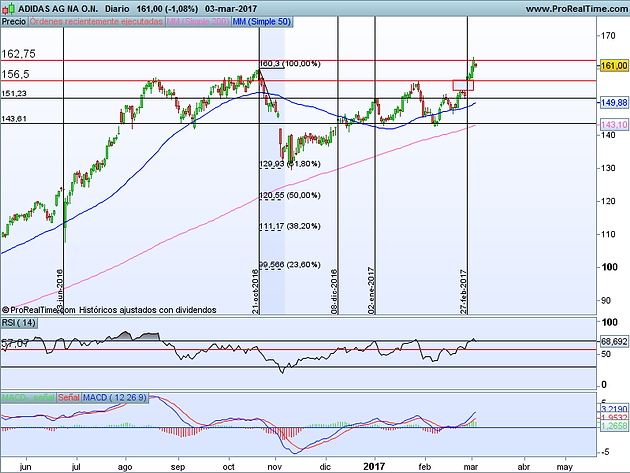The height and width of the screenshot is (473, 630).
Task: Click the 111,17 (38,20%) Fibonacci label
Action: 290,226
